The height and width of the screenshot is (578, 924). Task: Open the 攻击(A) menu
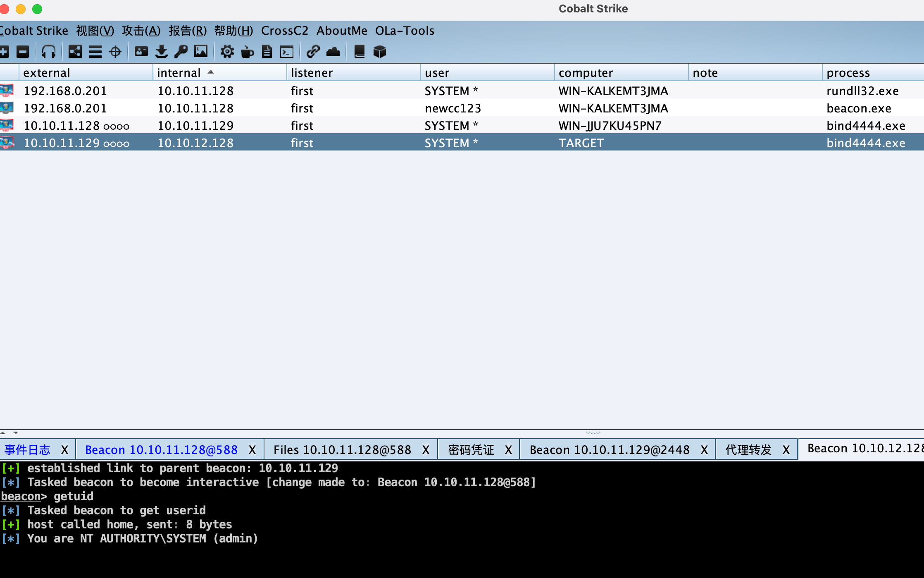[141, 31]
